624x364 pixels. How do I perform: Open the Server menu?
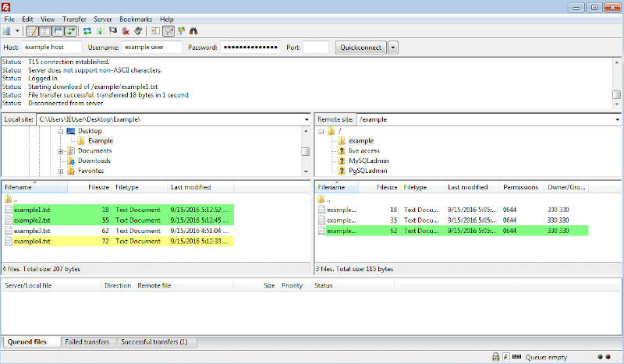click(x=103, y=19)
